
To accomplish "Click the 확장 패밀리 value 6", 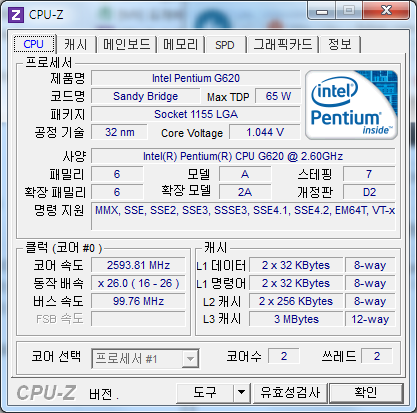I will pyautogui.click(x=117, y=192).
